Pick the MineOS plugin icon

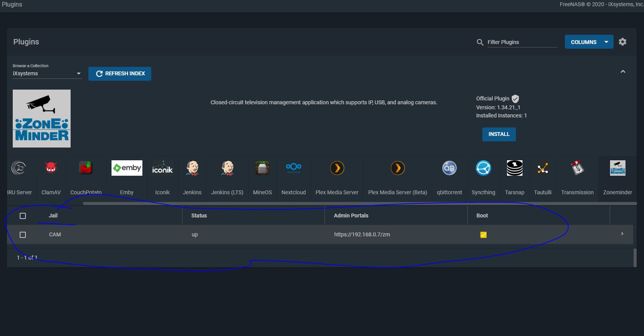click(x=262, y=168)
